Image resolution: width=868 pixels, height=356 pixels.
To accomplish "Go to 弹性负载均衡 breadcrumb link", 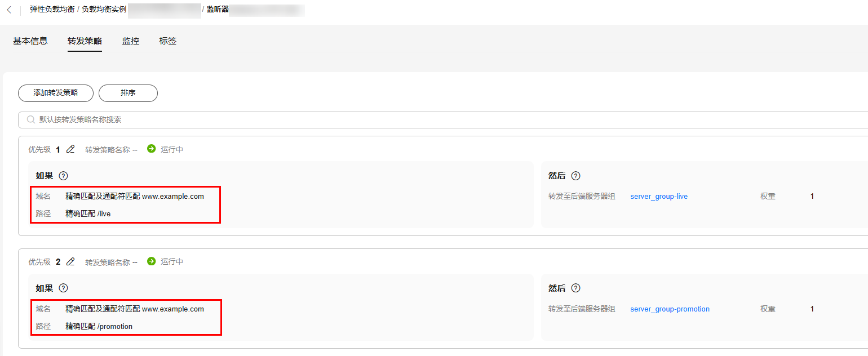I will [52, 10].
